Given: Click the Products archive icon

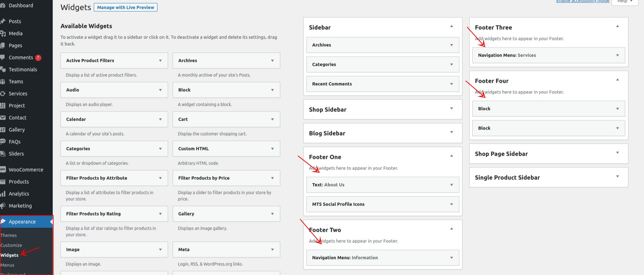Looking at the screenshot, I should pos(3,182).
